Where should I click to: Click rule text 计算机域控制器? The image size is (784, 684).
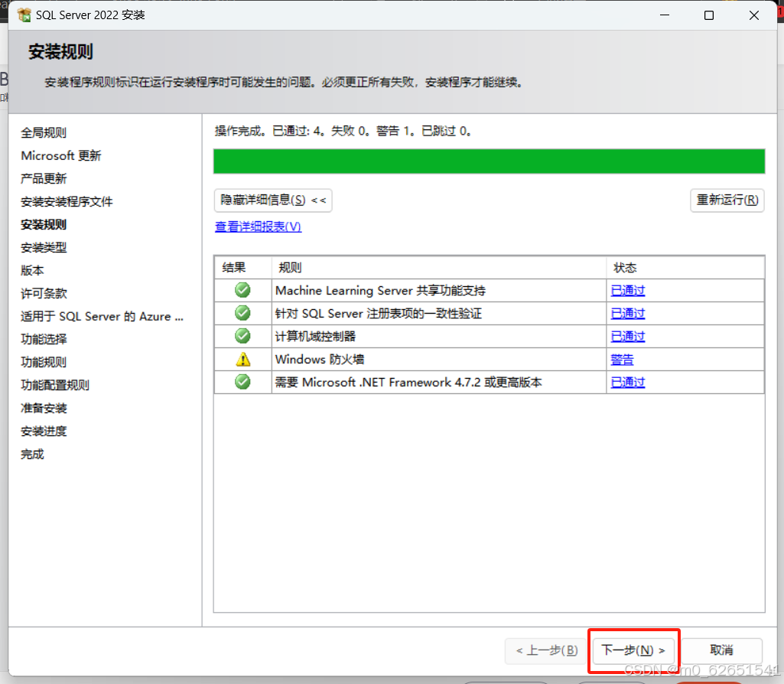pyautogui.click(x=315, y=337)
